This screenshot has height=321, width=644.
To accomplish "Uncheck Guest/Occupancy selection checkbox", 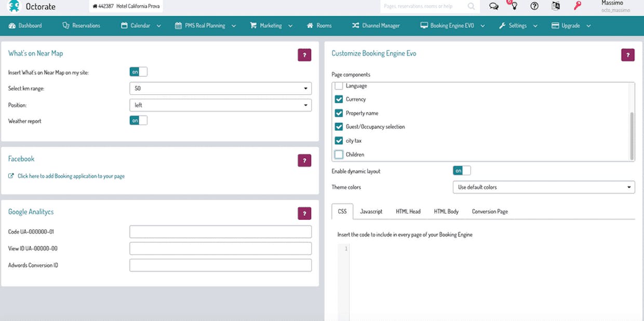I will click(x=339, y=127).
